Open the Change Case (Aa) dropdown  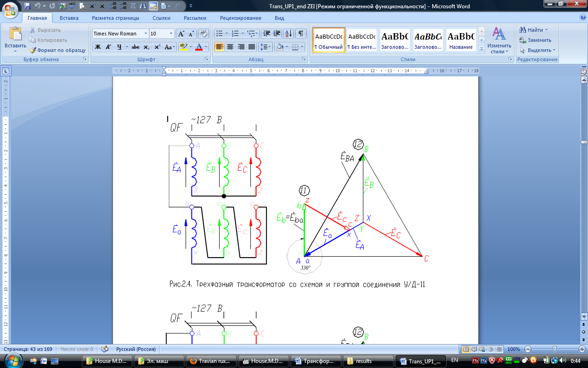pos(170,47)
